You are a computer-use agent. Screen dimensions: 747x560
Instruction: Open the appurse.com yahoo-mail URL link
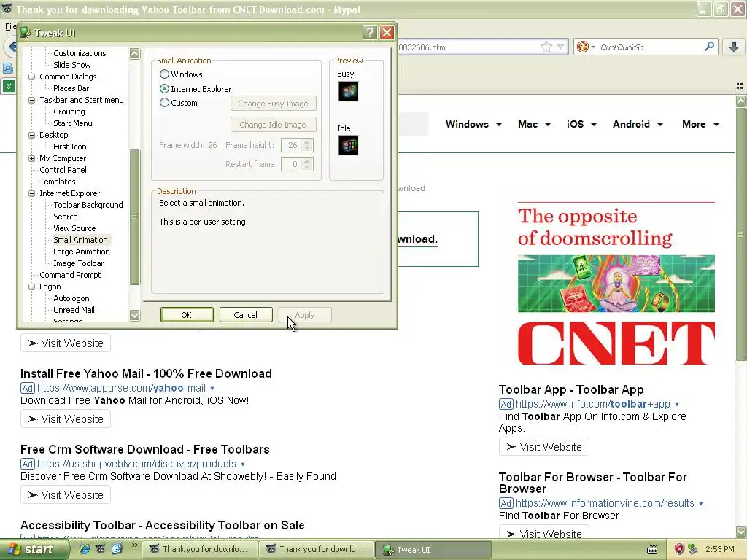122,388
